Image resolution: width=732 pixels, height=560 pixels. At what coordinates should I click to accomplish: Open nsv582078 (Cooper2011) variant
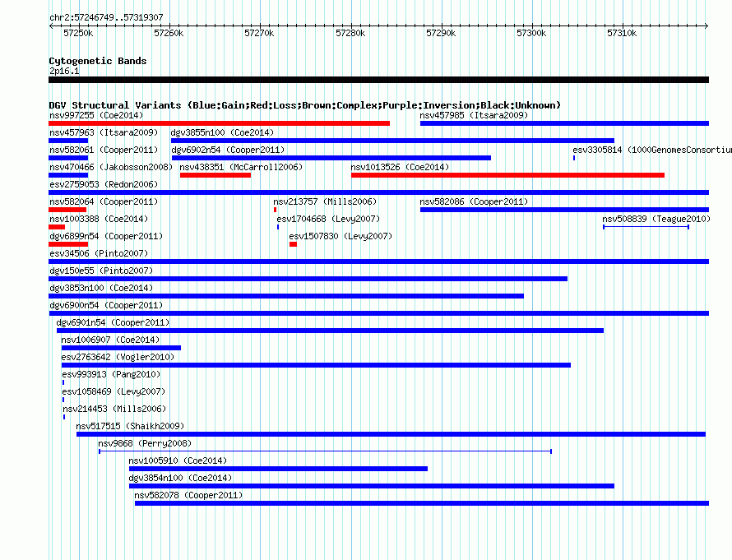[x=188, y=495]
